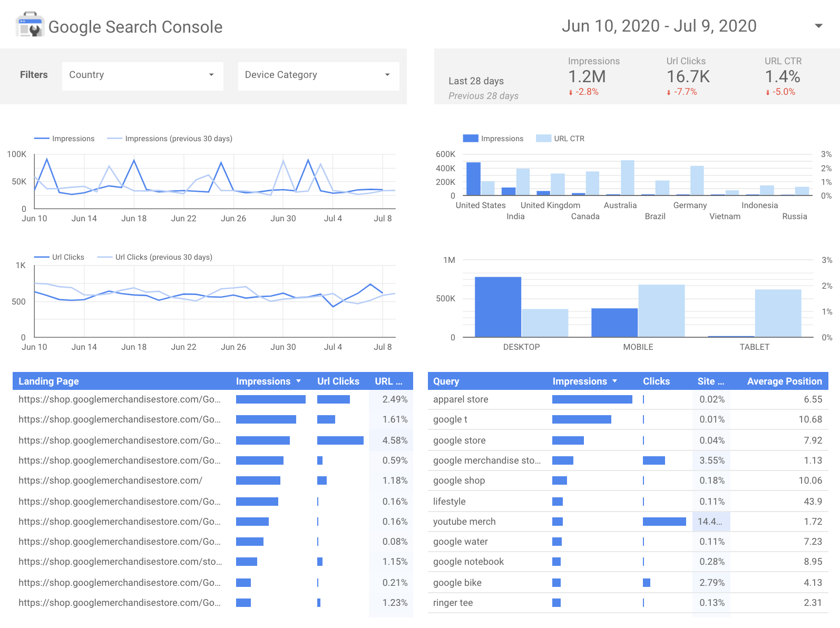Click the Query column header
The height and width of the screenshot is (628, 840).
click(446, 381)
